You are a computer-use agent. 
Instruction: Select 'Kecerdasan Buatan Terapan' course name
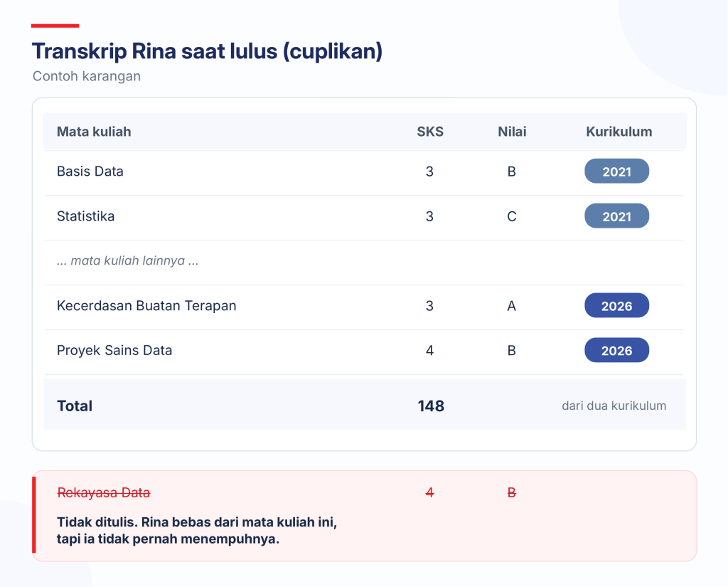tap(146, 306)
